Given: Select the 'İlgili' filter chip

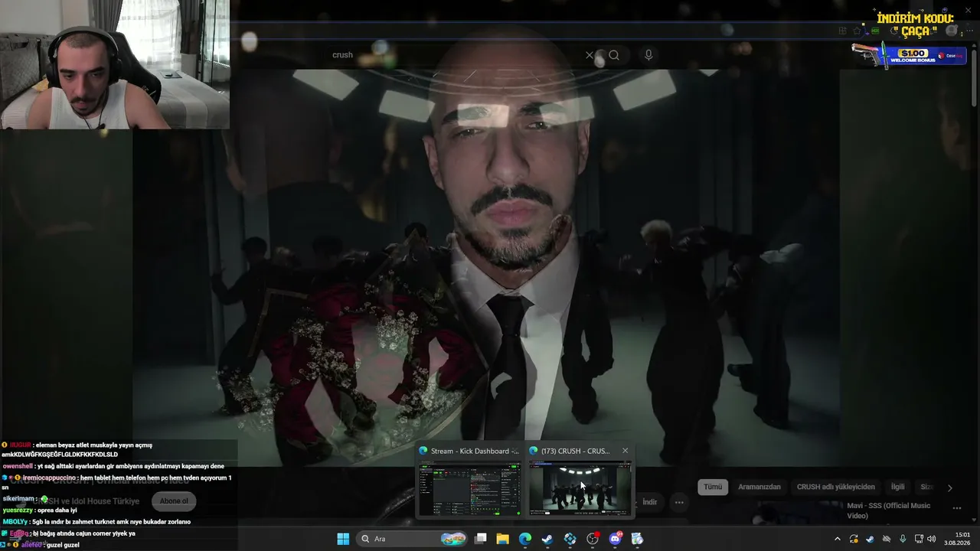Looking at the screenshot, I should tap(897, 487).
